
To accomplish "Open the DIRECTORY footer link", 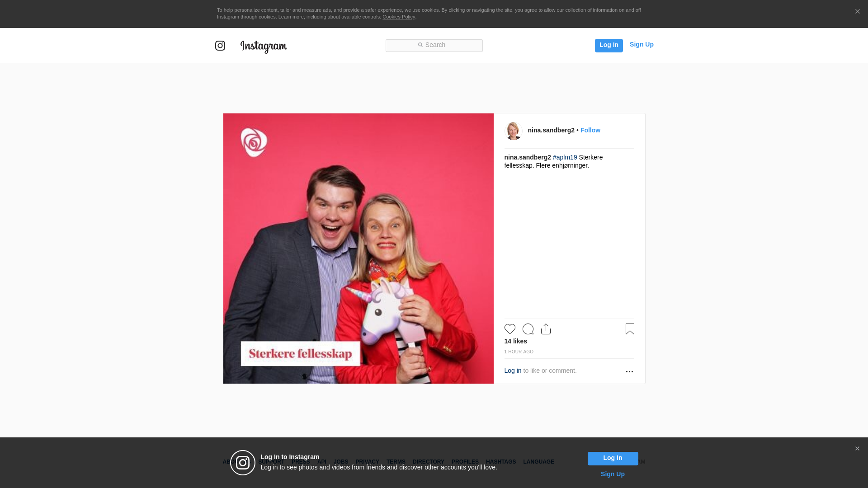I will [x=429, y=462].
